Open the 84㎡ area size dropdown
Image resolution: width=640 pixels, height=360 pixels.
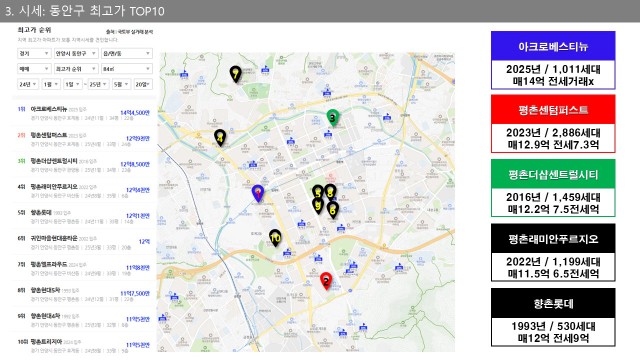point(127,69)
